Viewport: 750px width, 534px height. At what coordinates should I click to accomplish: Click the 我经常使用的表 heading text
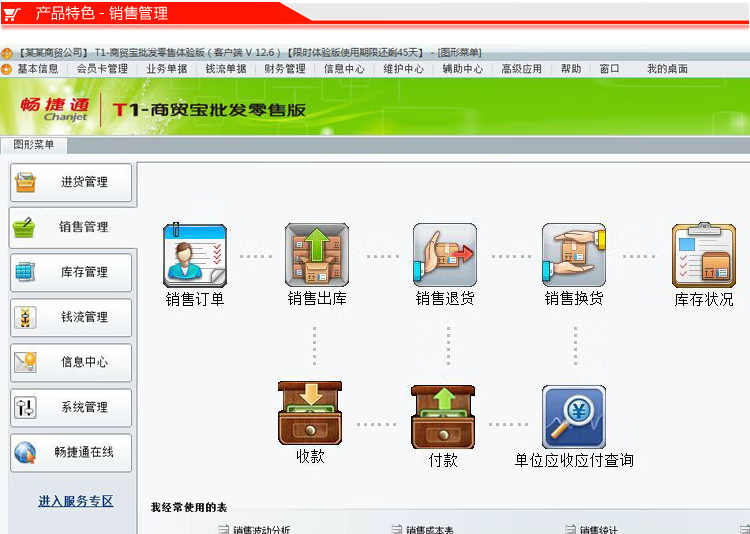point(189,507)
